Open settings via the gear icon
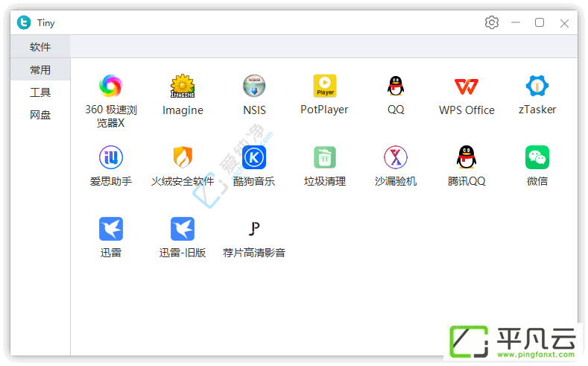 pyautogui.click(x=492, y=22)
